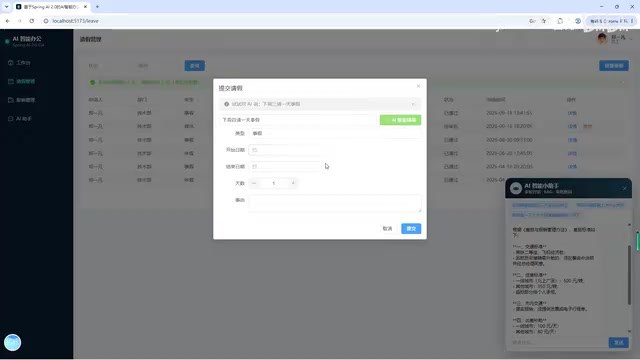Close the AI 智能小助手 chat panel
The width and height of the screenshot is (640, 360).
[624, 188]
